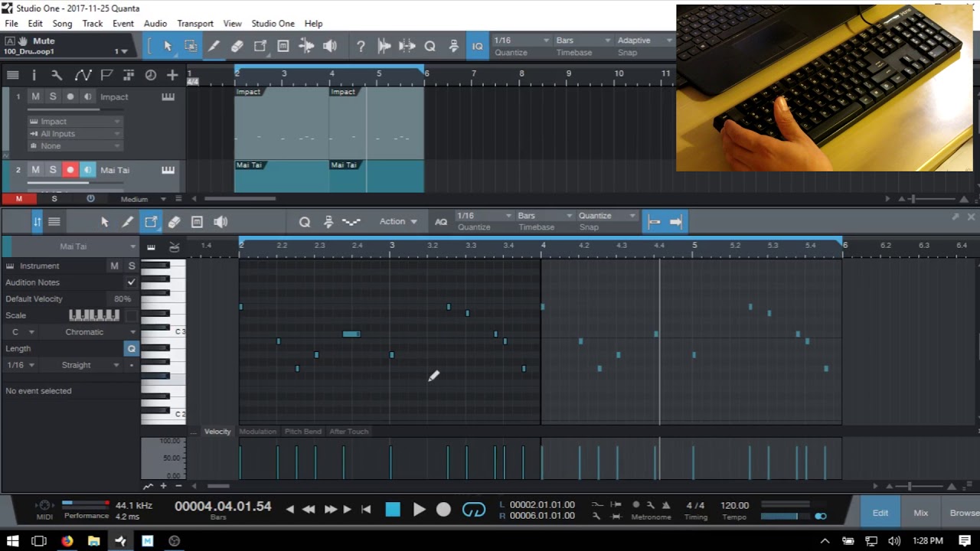Open the Track menu
Viewport: 980px width, 551px height.
[x=93, y=24]
